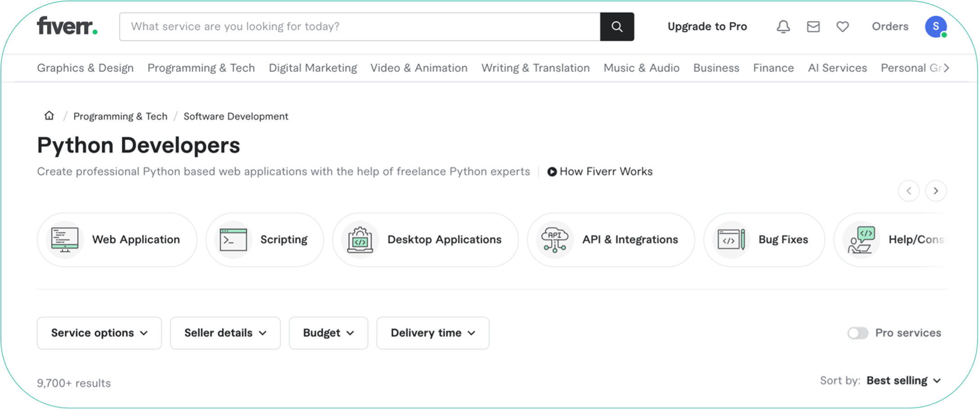Viewport: 980px width, 410px height.
Task: Open Business category
Action: pos(716,68)
